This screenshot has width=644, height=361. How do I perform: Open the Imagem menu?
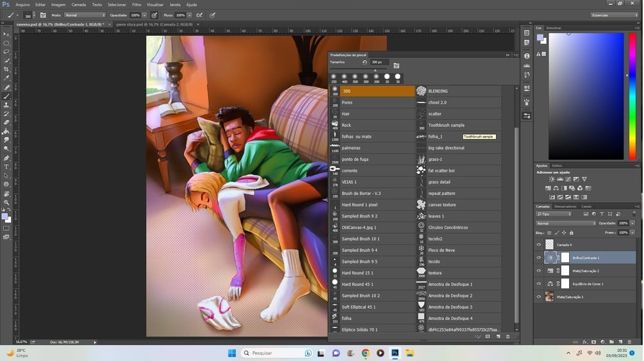click(x=58, y=4)
